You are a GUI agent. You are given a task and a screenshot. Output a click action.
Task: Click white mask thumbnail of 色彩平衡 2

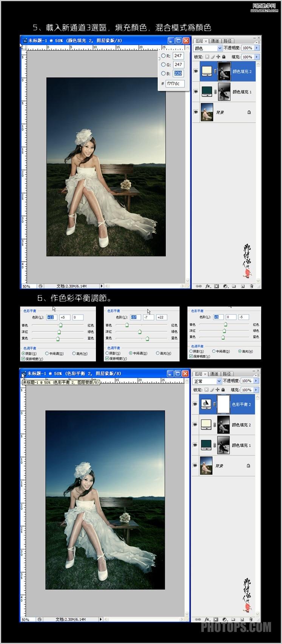[223, 404]
